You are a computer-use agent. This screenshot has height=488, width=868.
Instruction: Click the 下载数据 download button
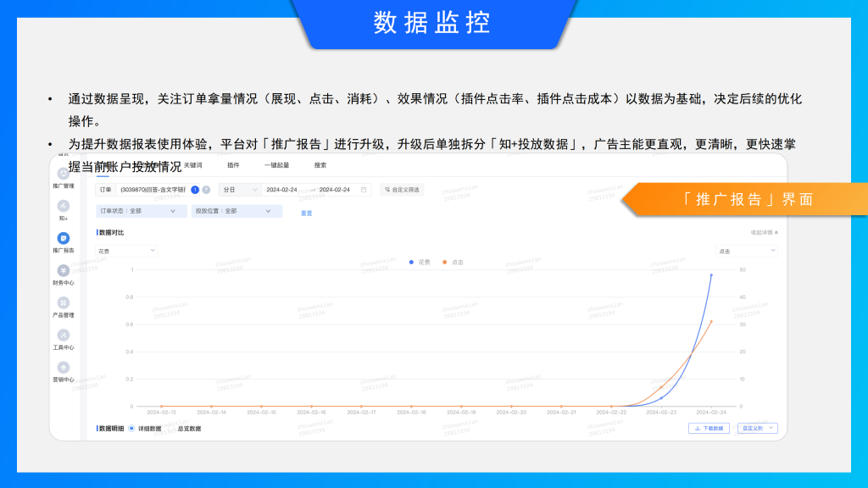point(709,428)
